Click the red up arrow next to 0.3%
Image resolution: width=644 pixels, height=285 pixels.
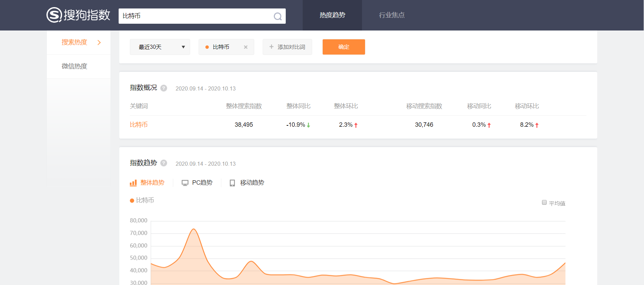[x=489, y=125]
